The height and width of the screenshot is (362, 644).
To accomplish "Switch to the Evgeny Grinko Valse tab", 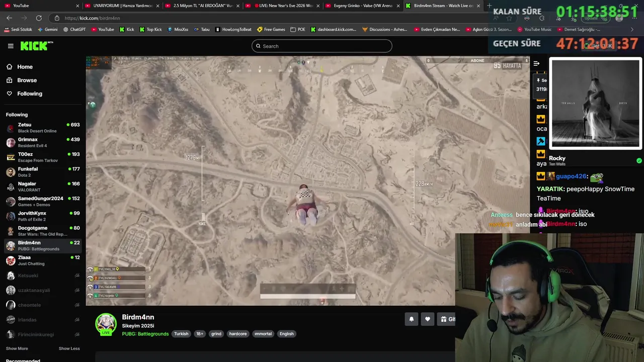I will (x=363, y=6).
